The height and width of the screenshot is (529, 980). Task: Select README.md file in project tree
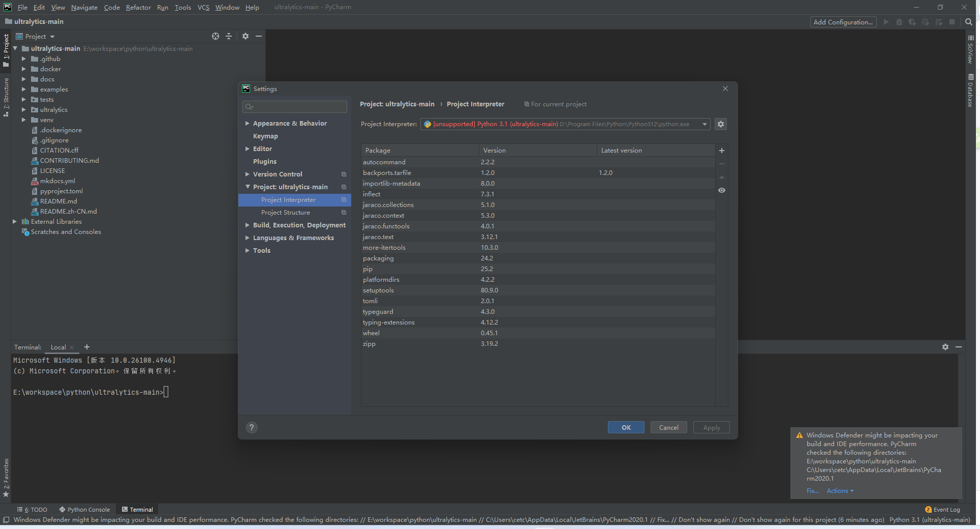(x=58, y=201)
